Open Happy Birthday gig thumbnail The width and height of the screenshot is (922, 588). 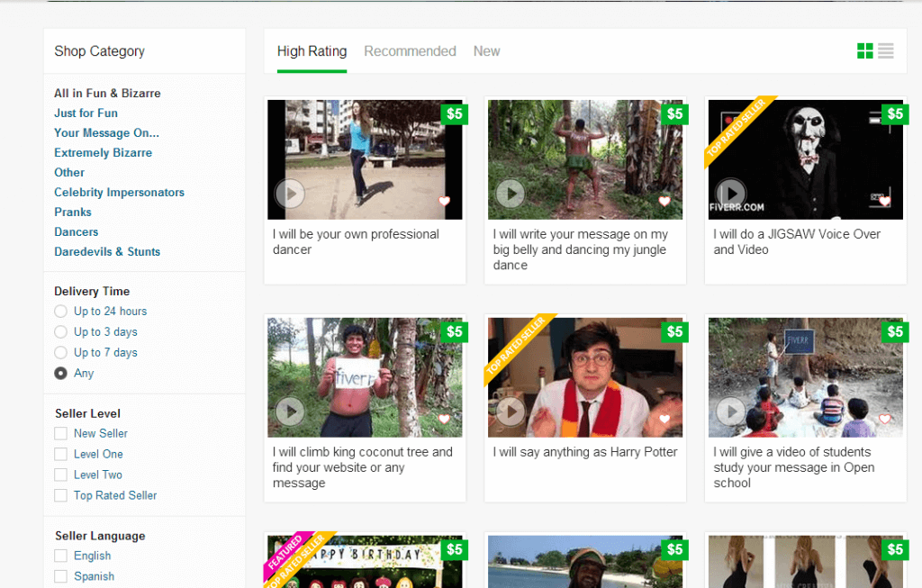pyautogui.click(x=365, y=562)
